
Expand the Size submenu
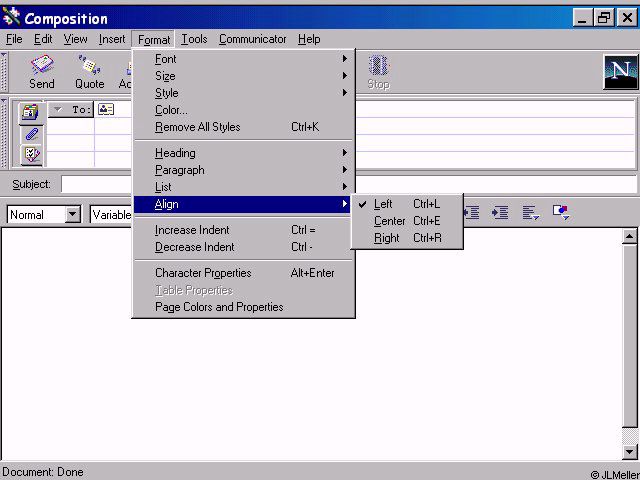pyautogui.click(x=244, y=76)
